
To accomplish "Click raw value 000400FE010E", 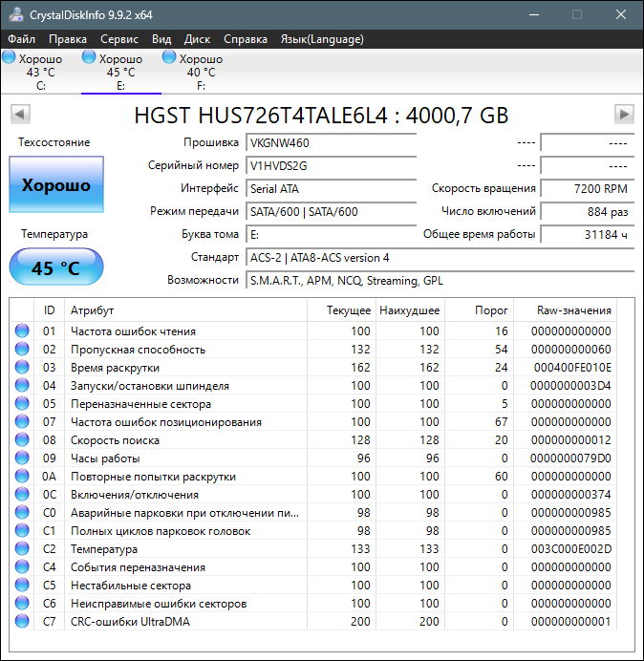I will coord(572,368).
